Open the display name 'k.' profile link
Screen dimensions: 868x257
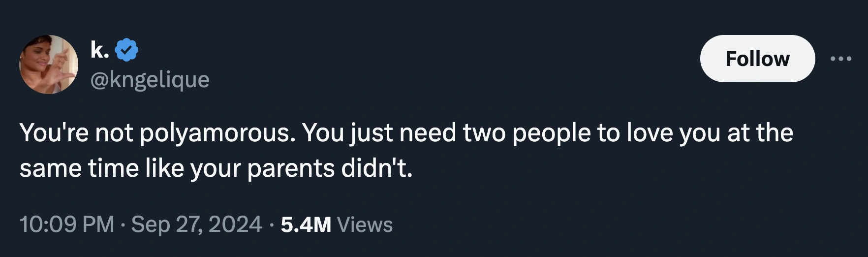tap(100, 50)
